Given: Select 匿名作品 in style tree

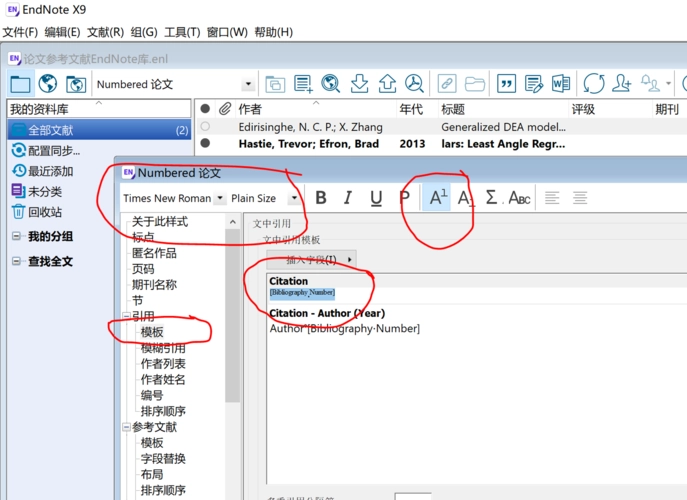Looking at the screenshot, I should click(154, 253).
